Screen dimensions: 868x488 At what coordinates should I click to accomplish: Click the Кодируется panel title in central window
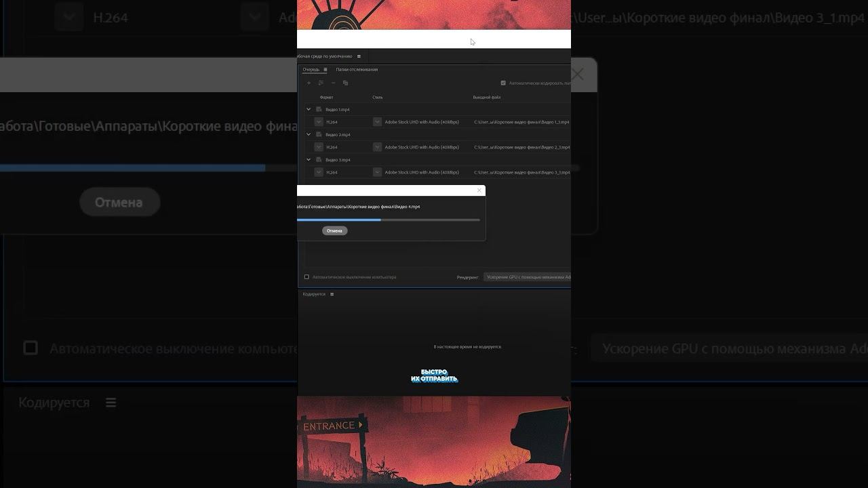tap(314, 294)
